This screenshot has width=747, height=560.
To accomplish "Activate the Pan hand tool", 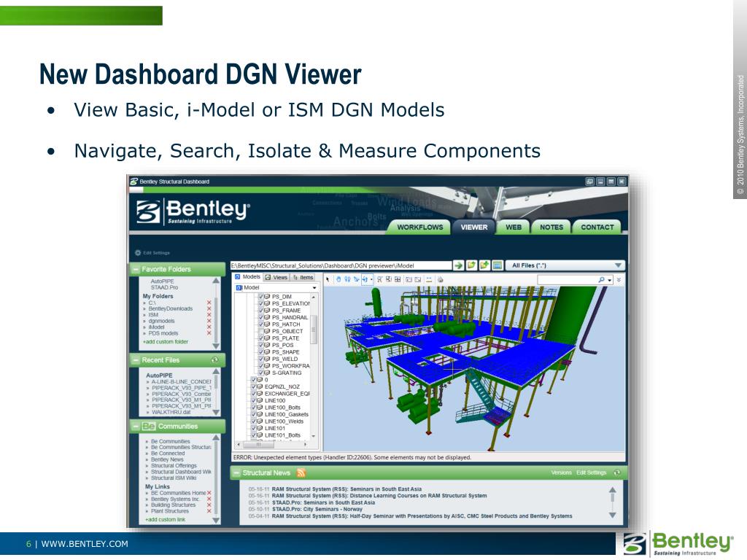I will pos(338,279).
